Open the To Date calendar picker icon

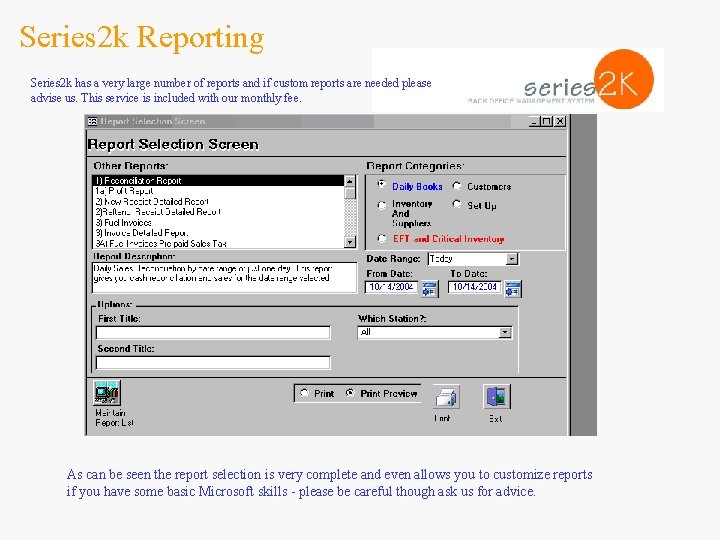coord(513,289)
